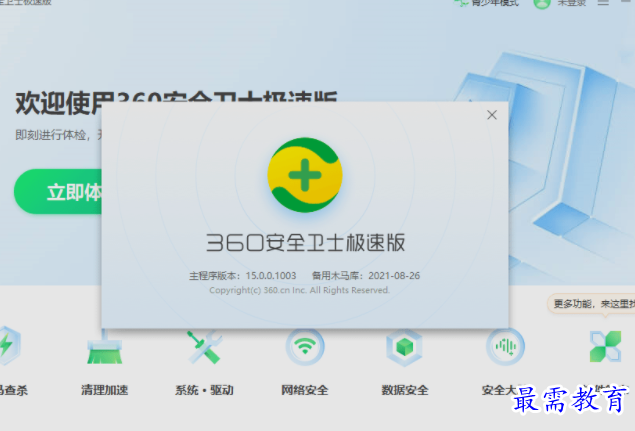Open the main menu hamburger icon

603,3
